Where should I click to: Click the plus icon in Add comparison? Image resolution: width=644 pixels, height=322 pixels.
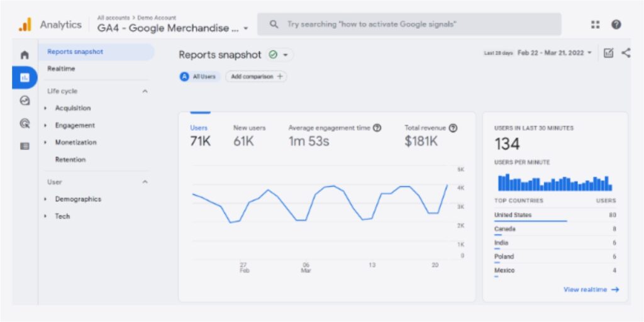(x=280, y=76)
